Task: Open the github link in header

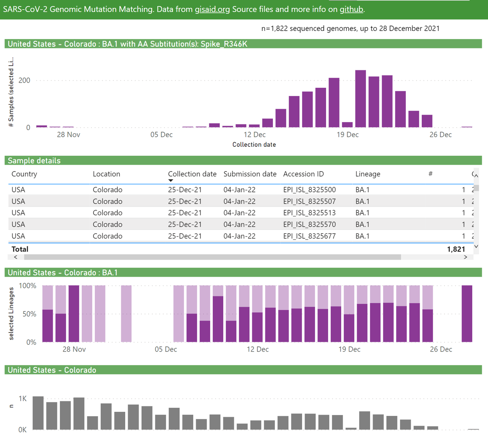Action: coord(351,9)
